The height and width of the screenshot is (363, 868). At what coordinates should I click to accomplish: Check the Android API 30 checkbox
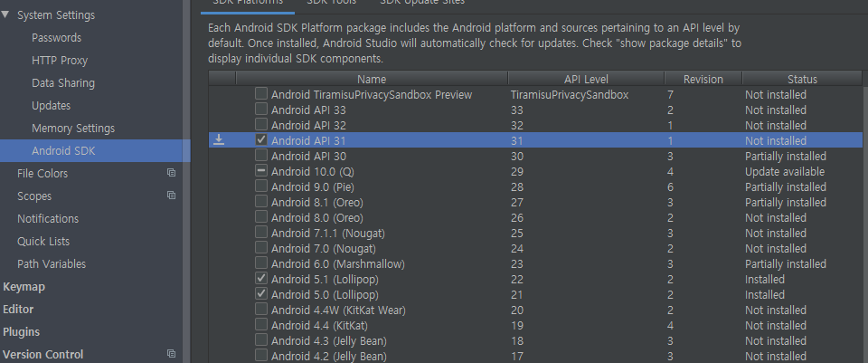(x=261, y=155)
